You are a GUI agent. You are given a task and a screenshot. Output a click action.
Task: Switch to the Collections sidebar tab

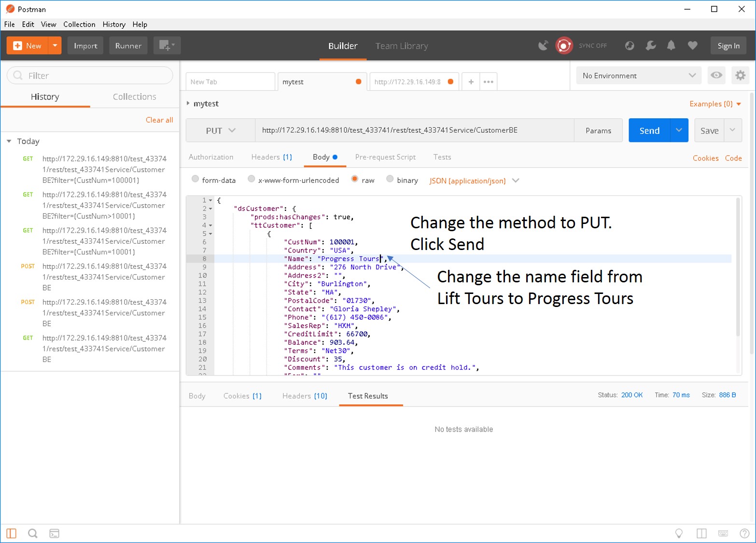[135, 97]
